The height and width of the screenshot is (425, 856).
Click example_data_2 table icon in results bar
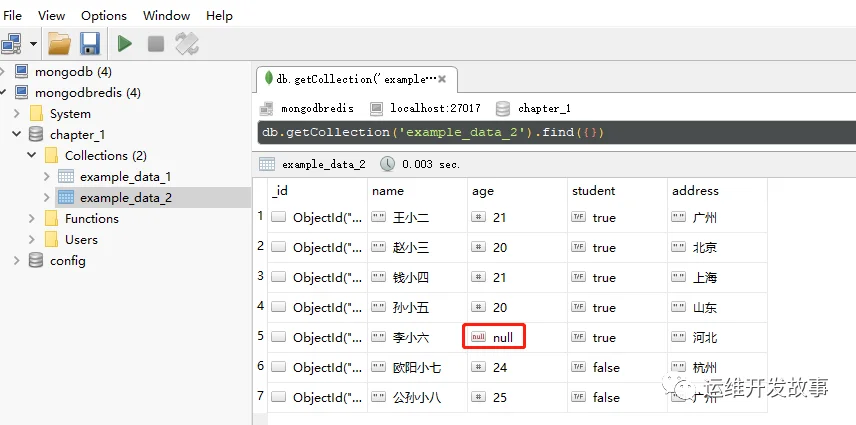point(267,164)
